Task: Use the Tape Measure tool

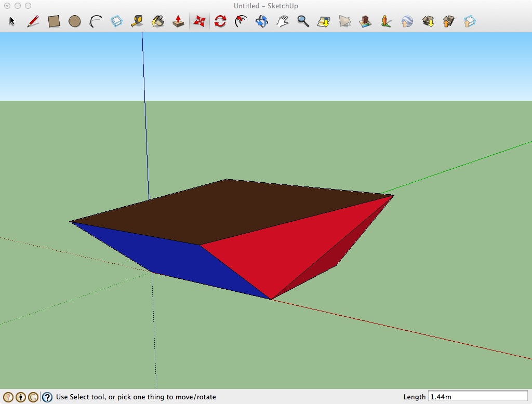Action: click(x=137, y=21)
